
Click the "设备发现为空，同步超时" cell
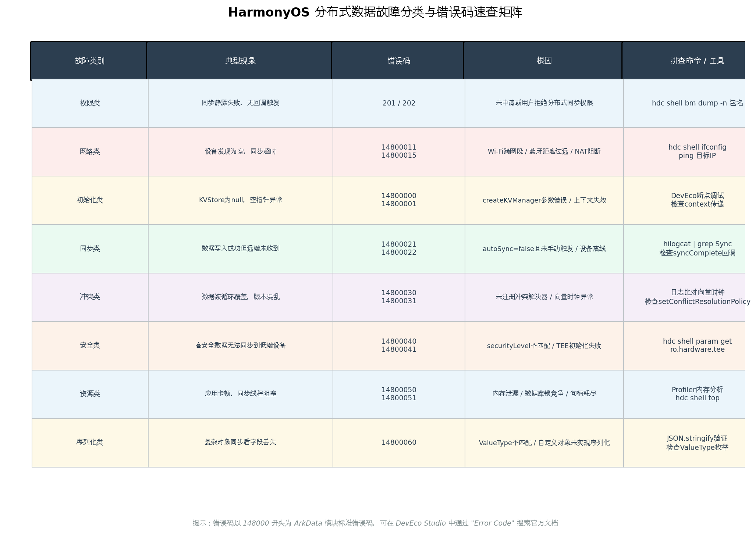tap(241, 152)
